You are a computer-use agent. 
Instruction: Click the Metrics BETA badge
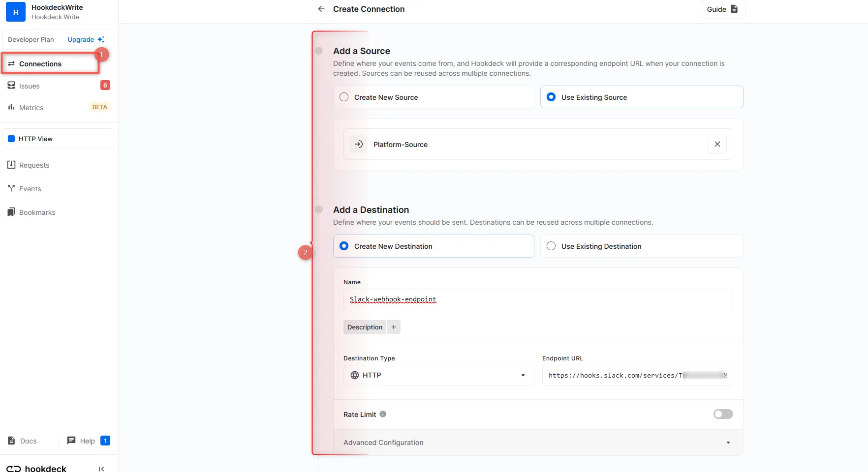[100, 107]
